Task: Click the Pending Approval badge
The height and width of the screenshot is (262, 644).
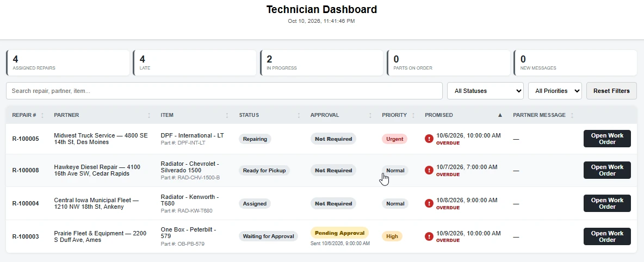Action: click(339, 233)
